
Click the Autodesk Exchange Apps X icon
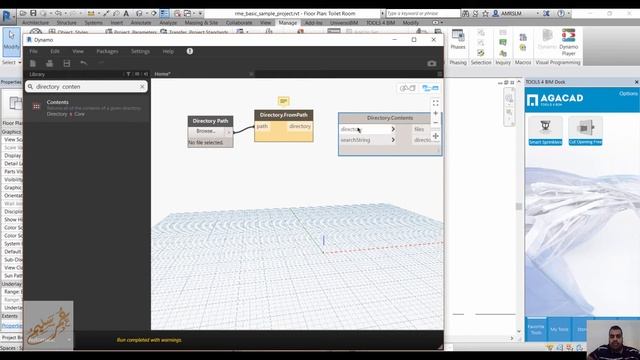coord(546,13)
